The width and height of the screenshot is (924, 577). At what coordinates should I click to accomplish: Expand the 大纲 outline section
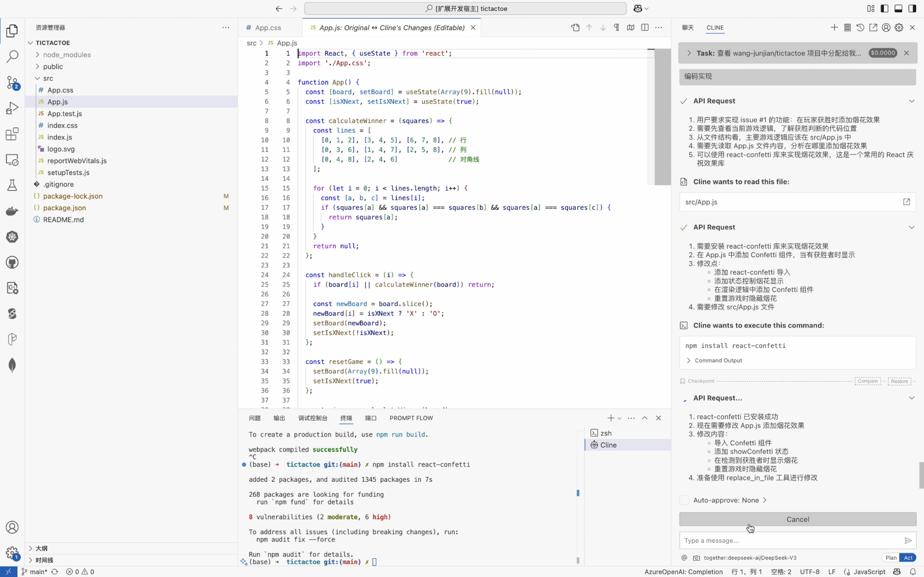pyautogui.click(x=41, y=548)
